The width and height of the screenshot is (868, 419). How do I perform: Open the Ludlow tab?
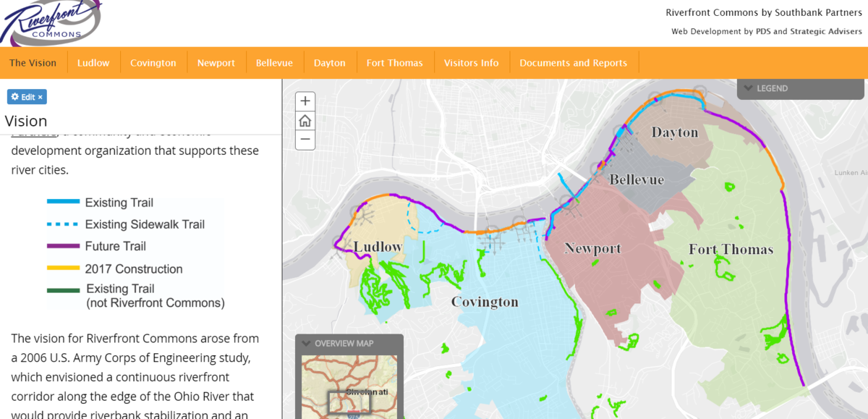[93, 63]
